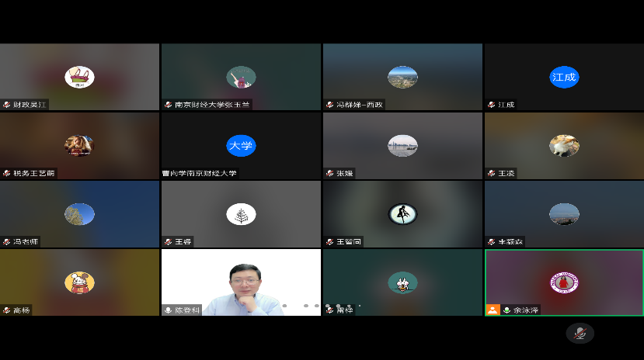Select 陈登科's live video tile
Viewport: 644px width, 360px height.
click(241, 282)
